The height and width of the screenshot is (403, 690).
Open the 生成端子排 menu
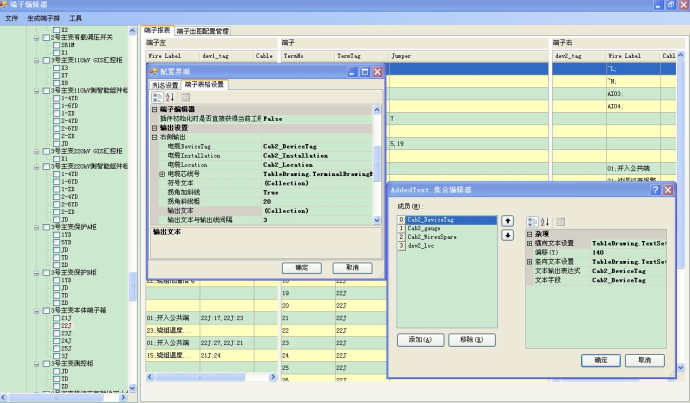pyautogui.click(x=42, y=18)
